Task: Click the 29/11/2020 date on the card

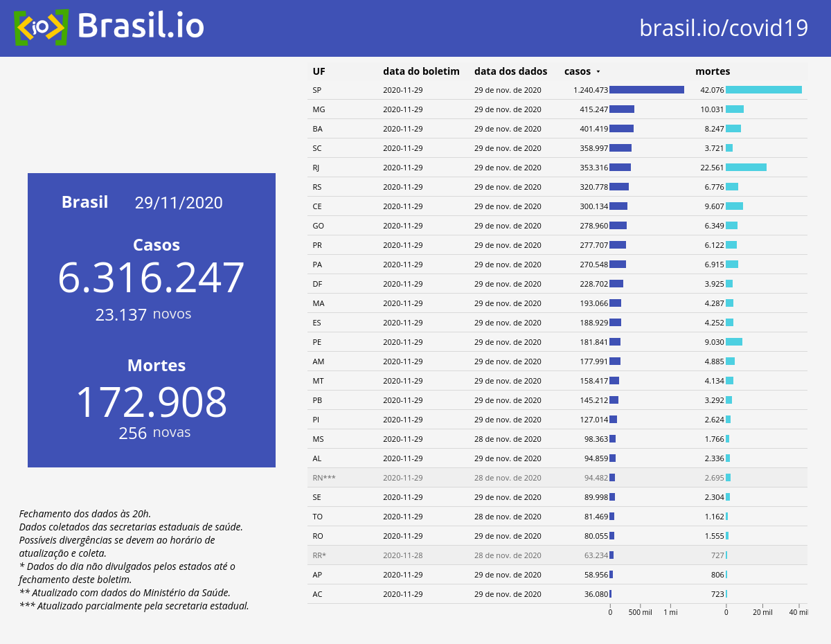Action: 179,203
